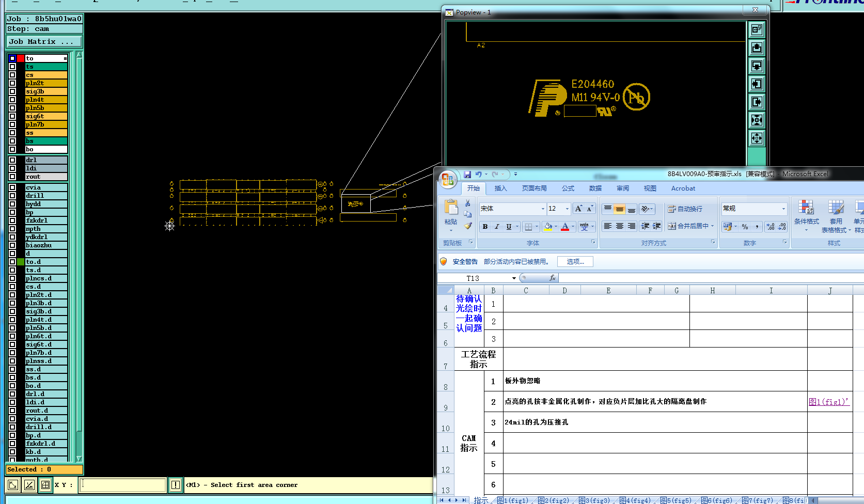Center-align text horizontally in Excel
Viewport: 864px width, 504px height.
point(619,227)
